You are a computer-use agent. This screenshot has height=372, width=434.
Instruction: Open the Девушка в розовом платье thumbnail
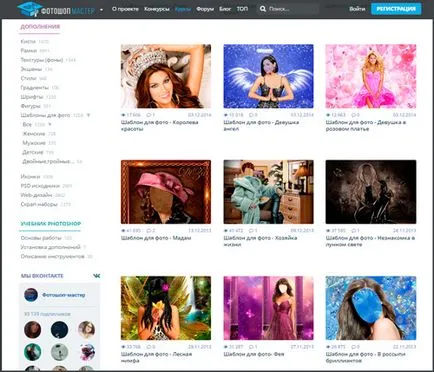tap(371, 76)
